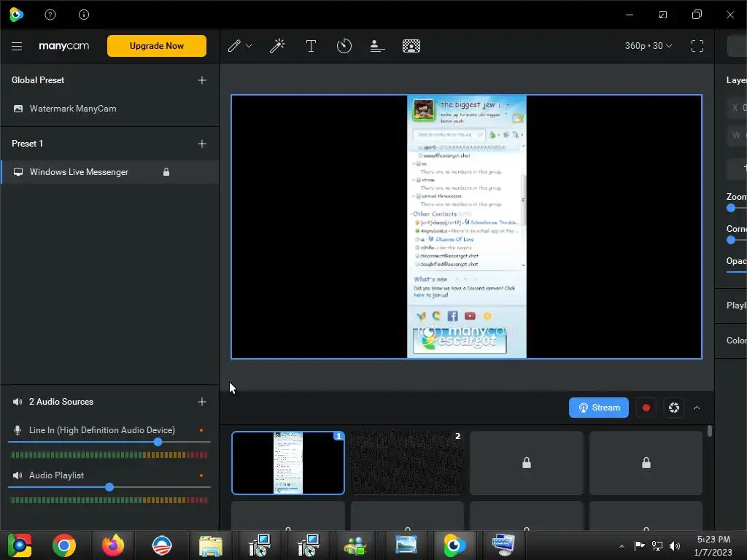Screen dimensions: 747x560
Task: Select the Text tool
Action: 311,46
